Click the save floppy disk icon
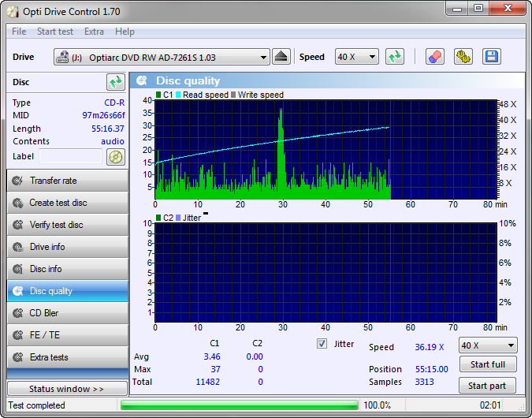The height and width of the screenshot is (418, 532). click(492, 57)
